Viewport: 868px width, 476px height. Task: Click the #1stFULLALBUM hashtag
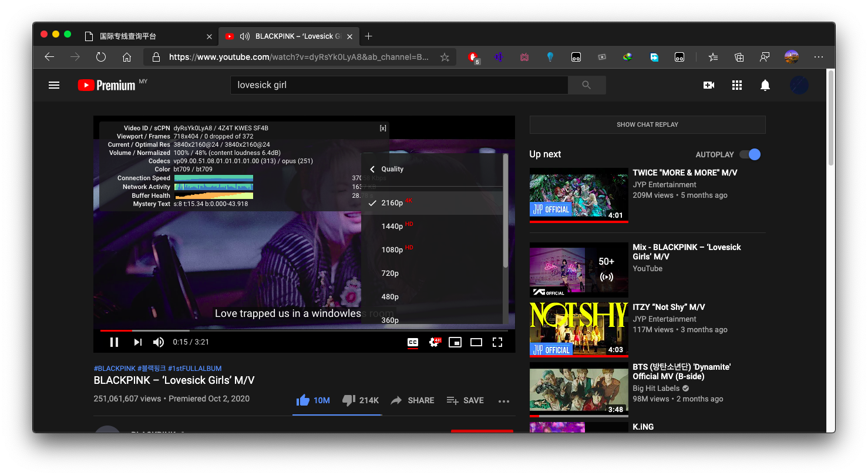point(194,369)
